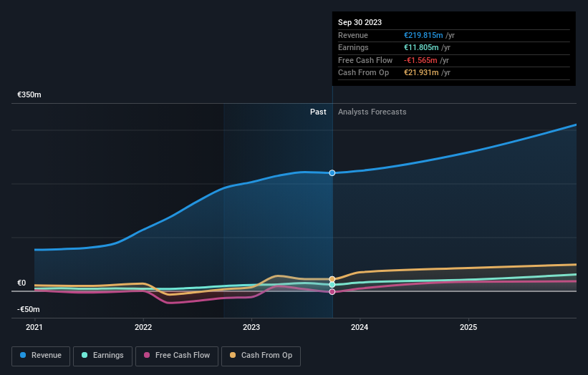Viewport: 588px width, 375px height.
Task: Click the -€50m y-axis label
Action: point(29,309)
